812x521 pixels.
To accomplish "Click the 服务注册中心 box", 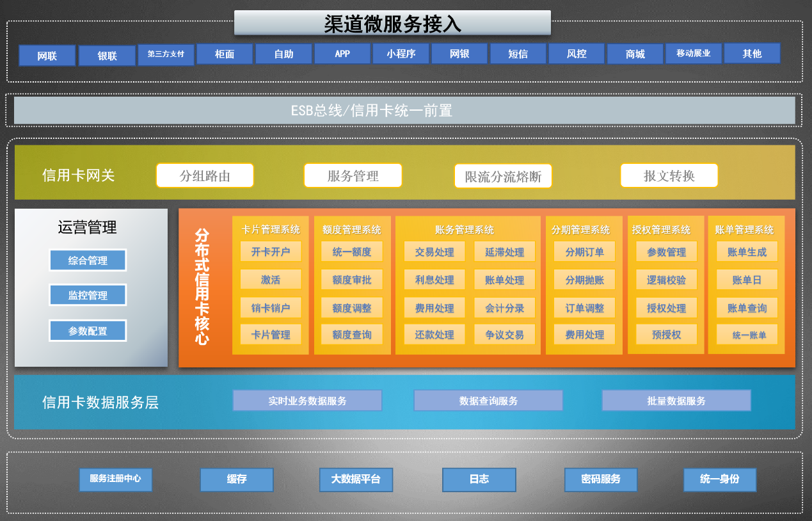I will coord(116,479).
